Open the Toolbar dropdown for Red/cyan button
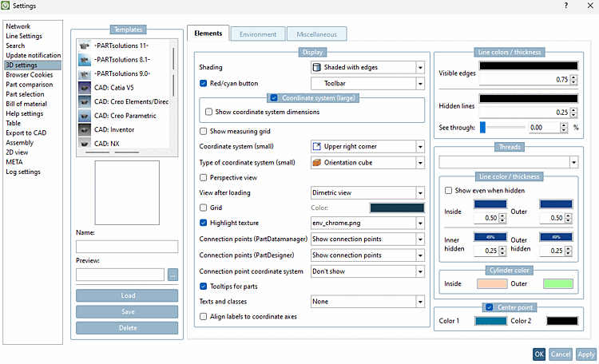This screenshot has width=599, height=364. [367, 83]
